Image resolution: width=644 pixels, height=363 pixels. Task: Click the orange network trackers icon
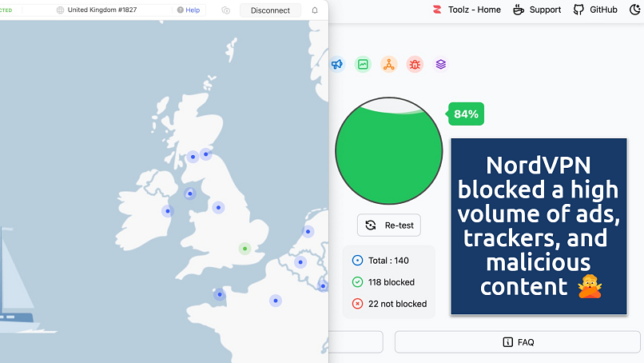coord(388,65)
